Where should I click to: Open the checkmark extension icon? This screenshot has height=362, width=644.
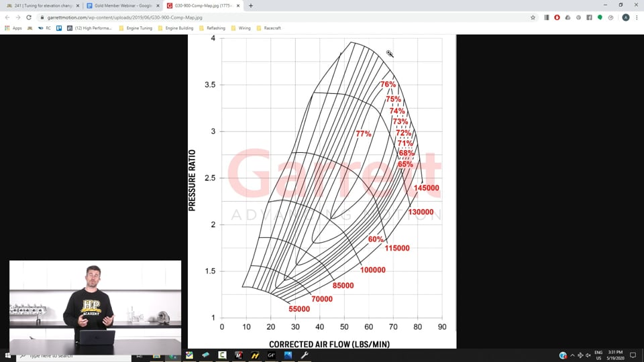[610, 17]
